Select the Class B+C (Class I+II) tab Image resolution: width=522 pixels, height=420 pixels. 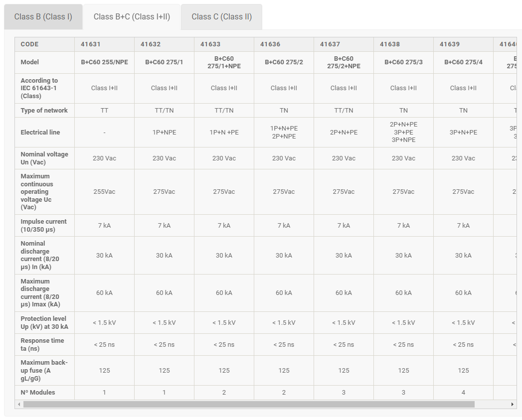132,16
